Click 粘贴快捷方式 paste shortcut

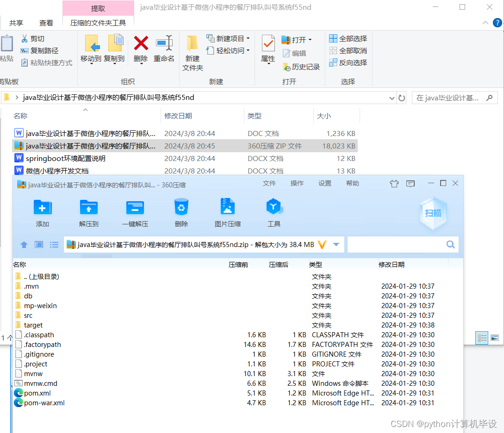click(x=47, y=62)
